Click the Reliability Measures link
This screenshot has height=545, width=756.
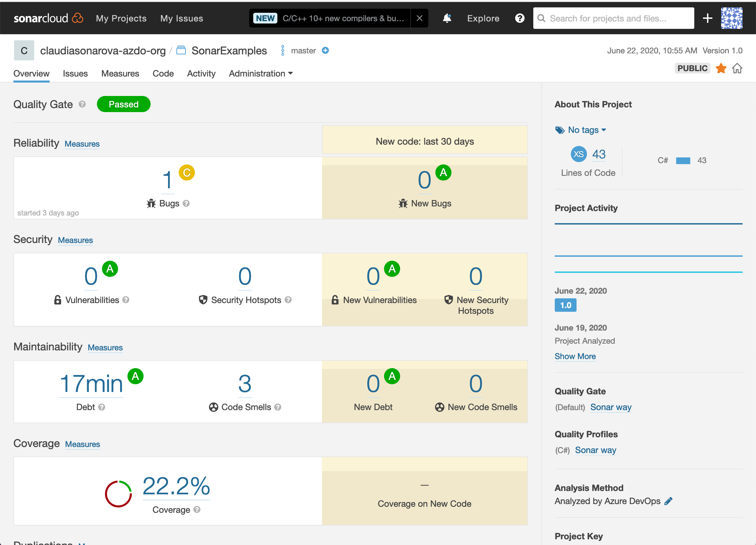82,143
